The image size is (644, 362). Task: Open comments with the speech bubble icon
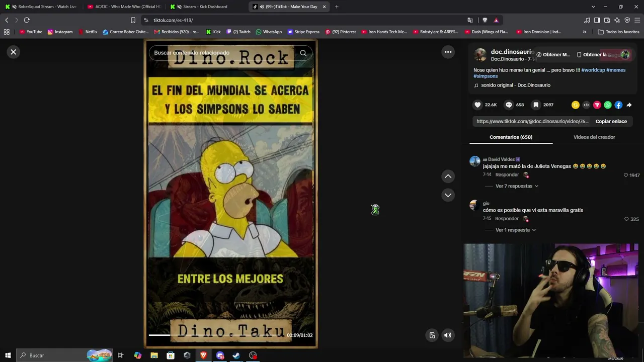(x=509, y=105)
